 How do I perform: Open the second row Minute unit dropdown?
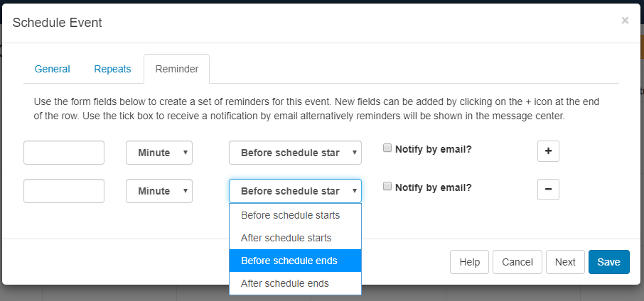coord(159,191)
